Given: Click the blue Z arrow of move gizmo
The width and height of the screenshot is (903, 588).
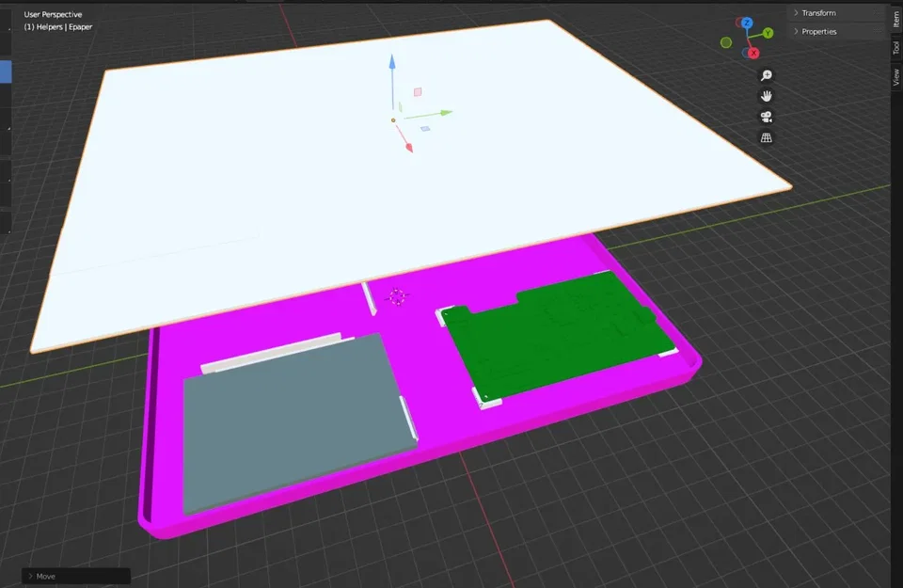Looking at the screenshot, I should [x=392, y=62].
